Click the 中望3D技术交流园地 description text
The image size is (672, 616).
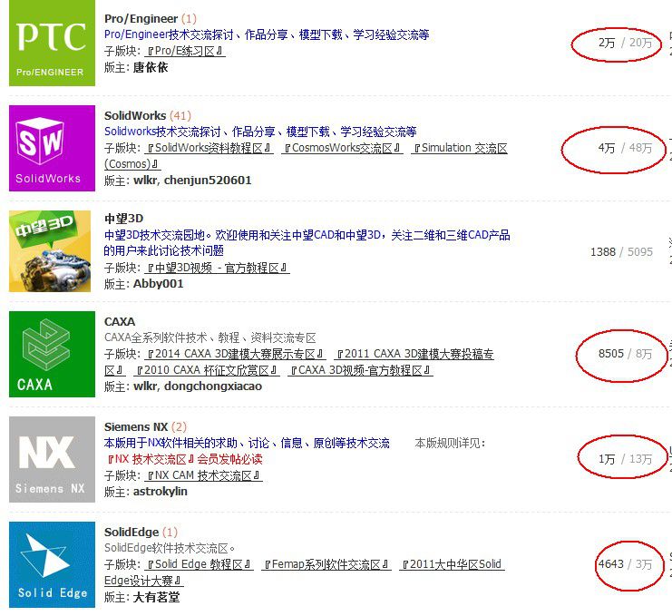[307, 242]
